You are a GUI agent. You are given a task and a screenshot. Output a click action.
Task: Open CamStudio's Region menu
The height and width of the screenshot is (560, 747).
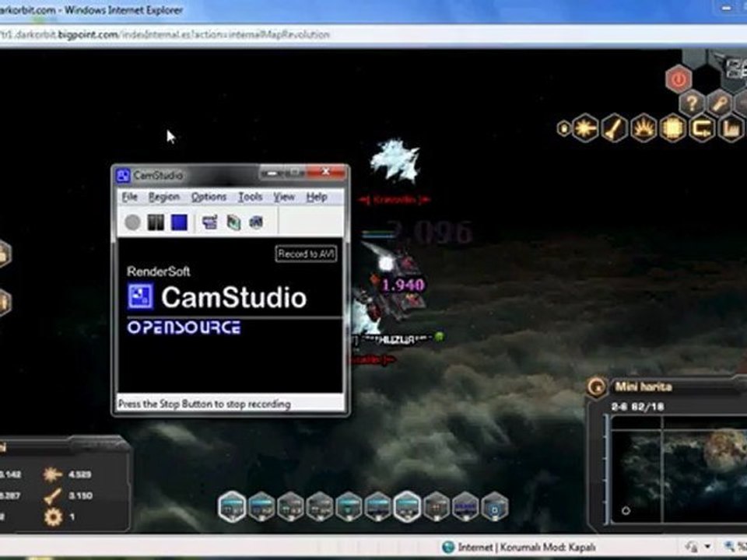click(x=164, y=197)
